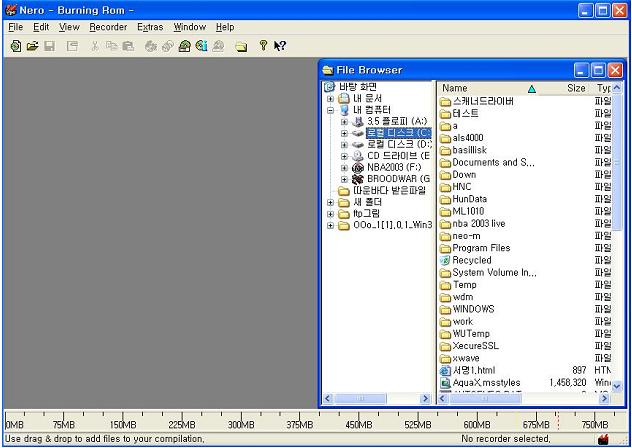Expand the 새 폴더 tree node

coord(331,202)
